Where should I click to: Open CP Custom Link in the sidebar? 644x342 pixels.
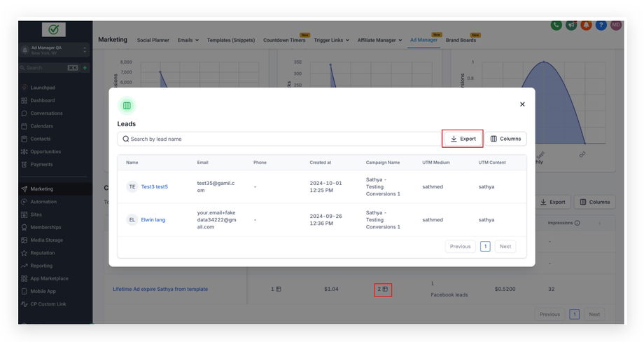[48, 304]
